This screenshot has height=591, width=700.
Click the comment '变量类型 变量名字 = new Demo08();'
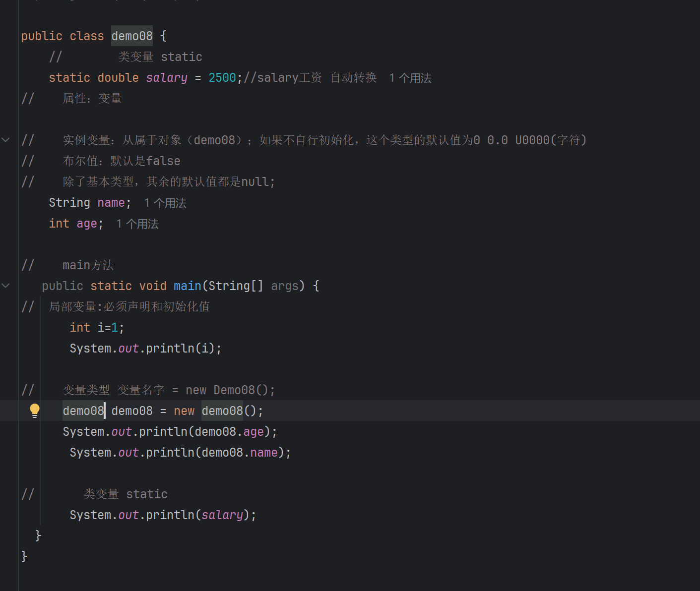(169, 390)
